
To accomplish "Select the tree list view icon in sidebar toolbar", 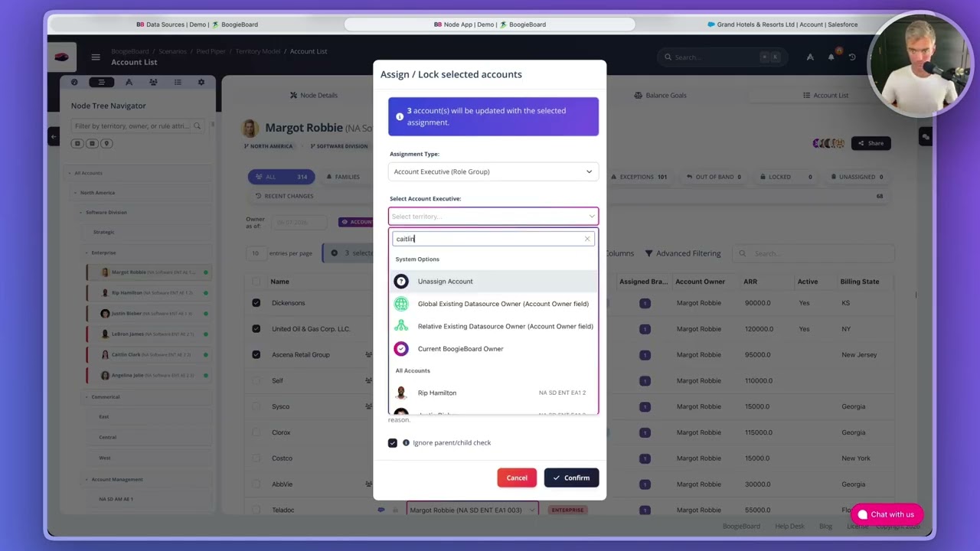I will 100,82.
